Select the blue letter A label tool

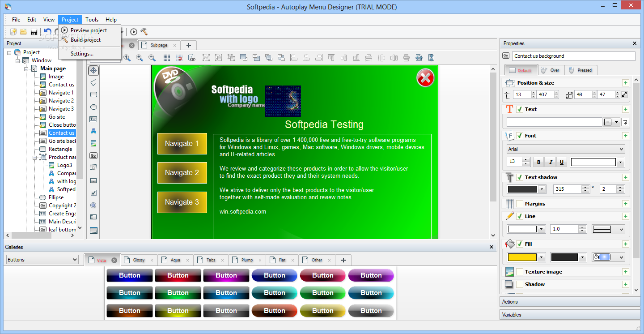pyautogui.click(x=93, y=131)
